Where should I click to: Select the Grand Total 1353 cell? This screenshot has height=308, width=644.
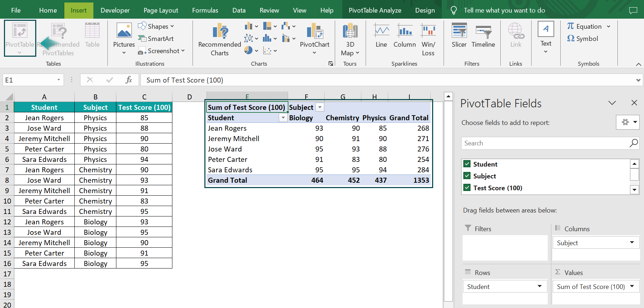point(409,180)
